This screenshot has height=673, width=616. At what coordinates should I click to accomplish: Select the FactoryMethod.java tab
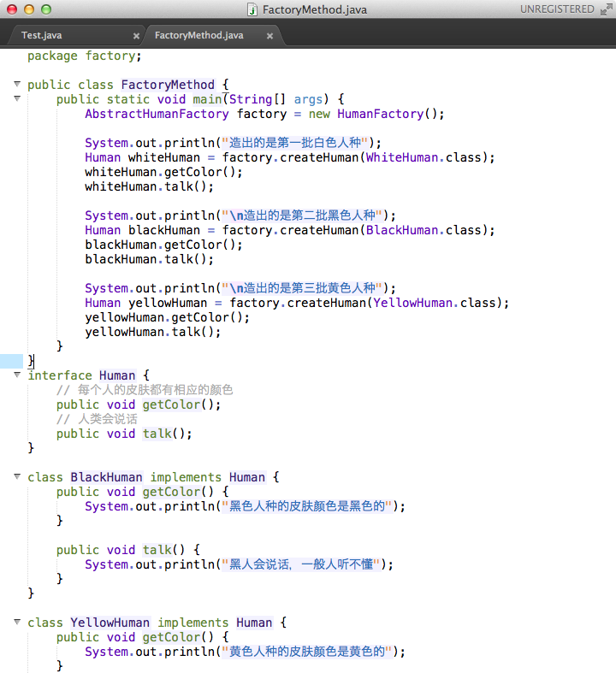(199, 35)
